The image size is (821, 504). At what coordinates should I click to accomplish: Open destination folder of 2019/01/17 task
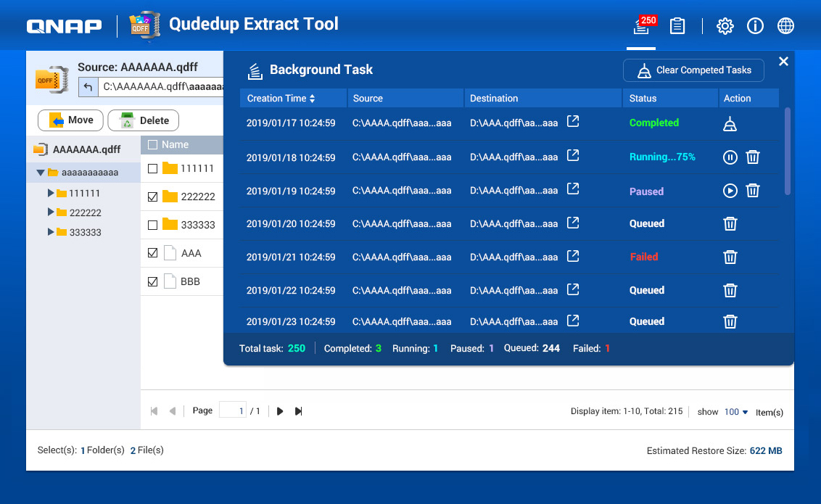574,121
